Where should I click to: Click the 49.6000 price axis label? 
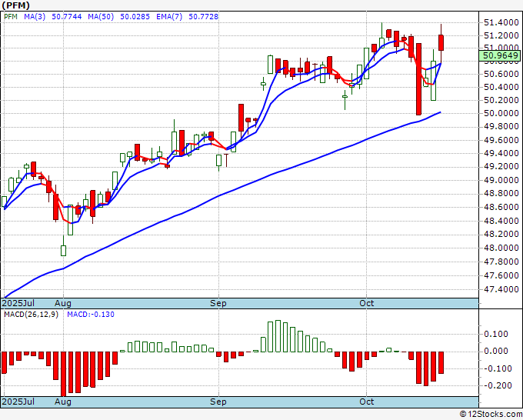tap(501, 140)
